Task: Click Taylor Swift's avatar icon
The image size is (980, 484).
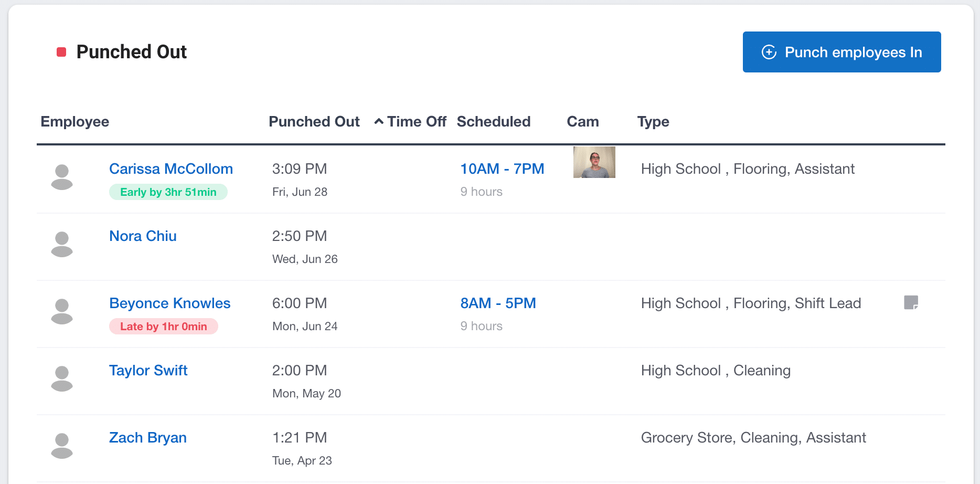Action: [x=62, y=378]
